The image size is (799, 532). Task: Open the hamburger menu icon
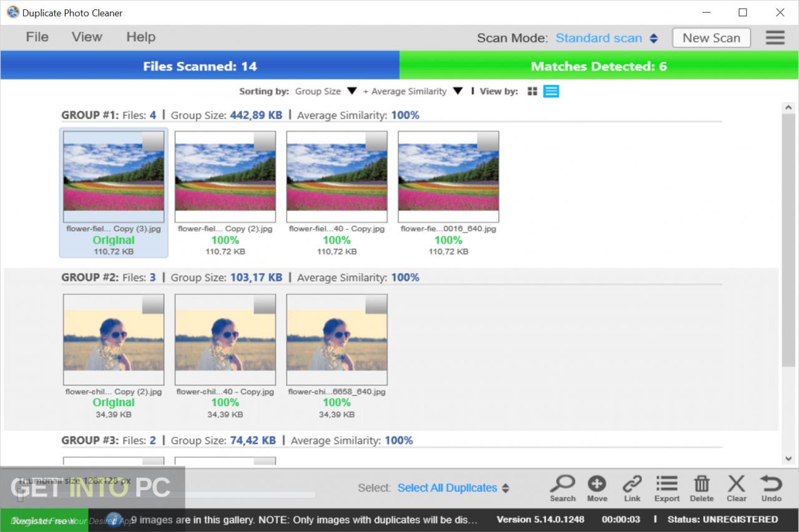point(775,37)
